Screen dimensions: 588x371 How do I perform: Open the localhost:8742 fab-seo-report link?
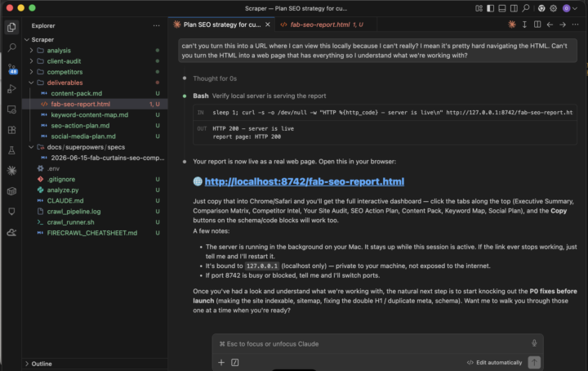304,181
